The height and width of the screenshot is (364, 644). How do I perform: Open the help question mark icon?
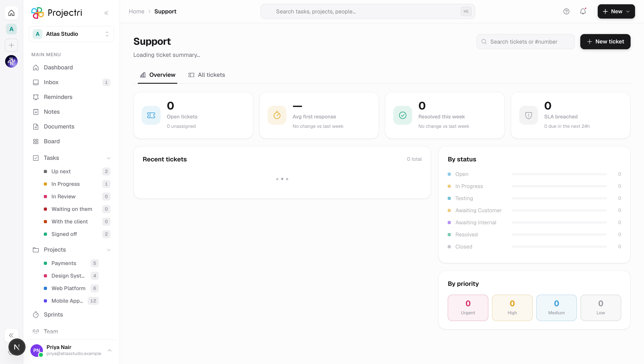point(566,11)
